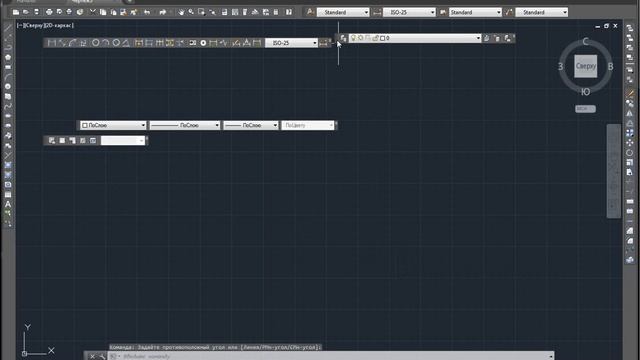This screenshot has width=640, height=360.
Task: Select the Circle tool in left toolbar
Action: click(x=8, y=87)
